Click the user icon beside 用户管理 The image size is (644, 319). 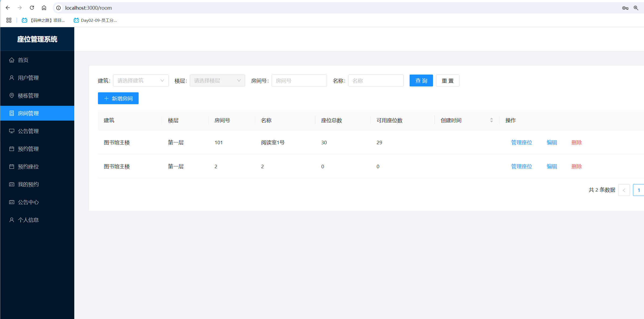(x=12, y=78)
